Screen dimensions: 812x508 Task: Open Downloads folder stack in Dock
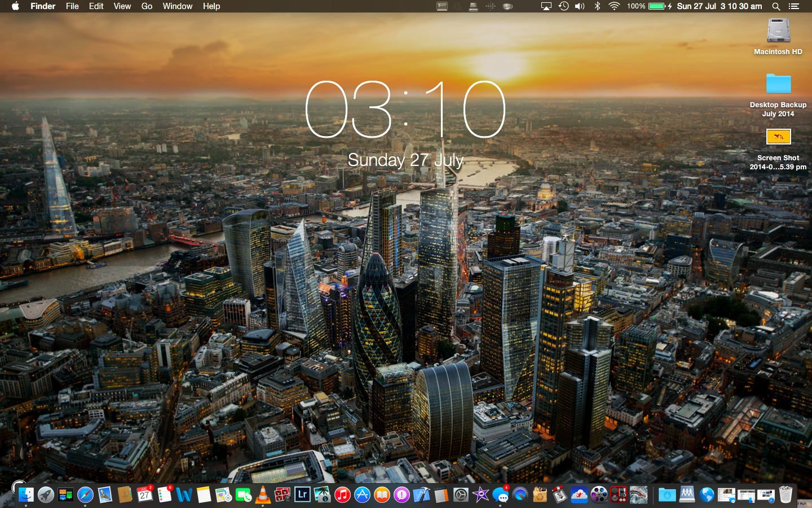click(667, 495)
